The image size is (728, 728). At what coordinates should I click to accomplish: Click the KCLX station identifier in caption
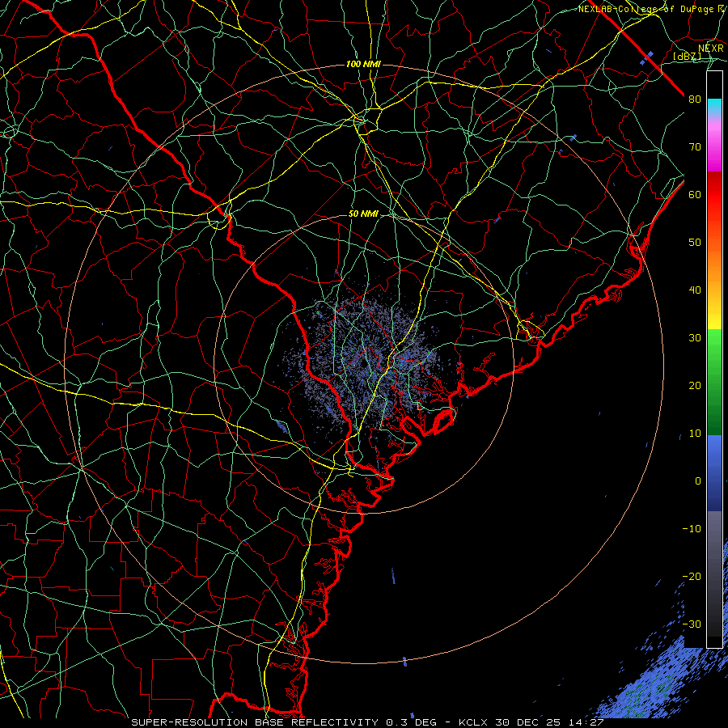pos(475,722)
